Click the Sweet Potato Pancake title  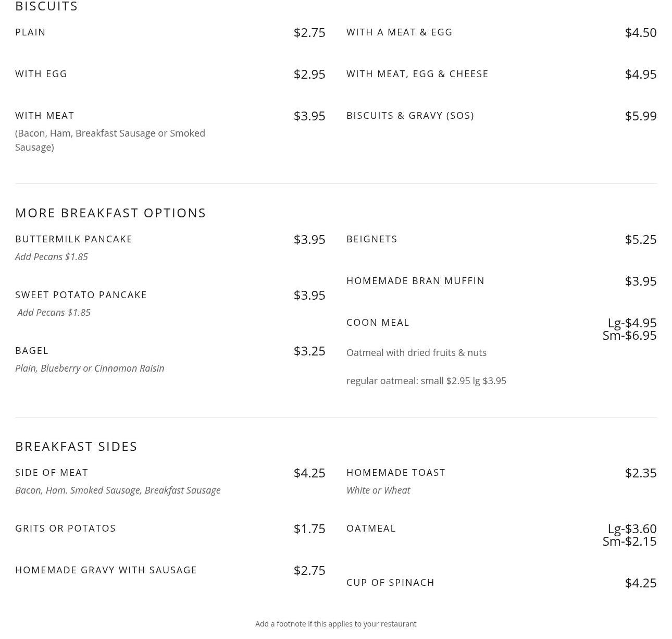click(x=81, y=295)
